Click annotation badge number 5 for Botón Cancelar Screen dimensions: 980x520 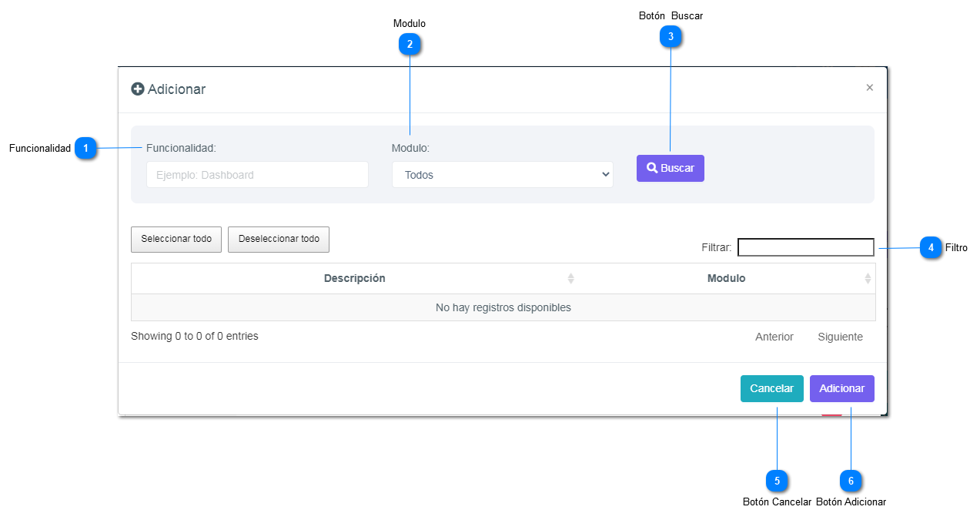coord(777,481)
